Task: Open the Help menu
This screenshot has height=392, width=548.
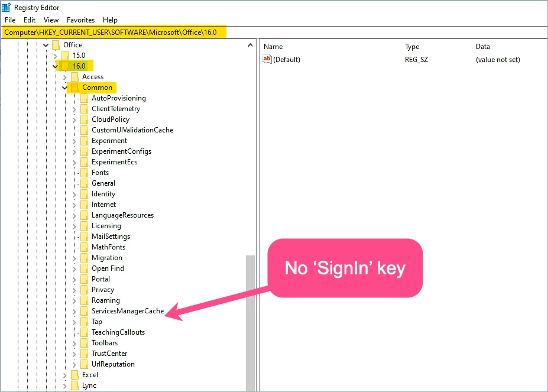Action: [110, 20]
